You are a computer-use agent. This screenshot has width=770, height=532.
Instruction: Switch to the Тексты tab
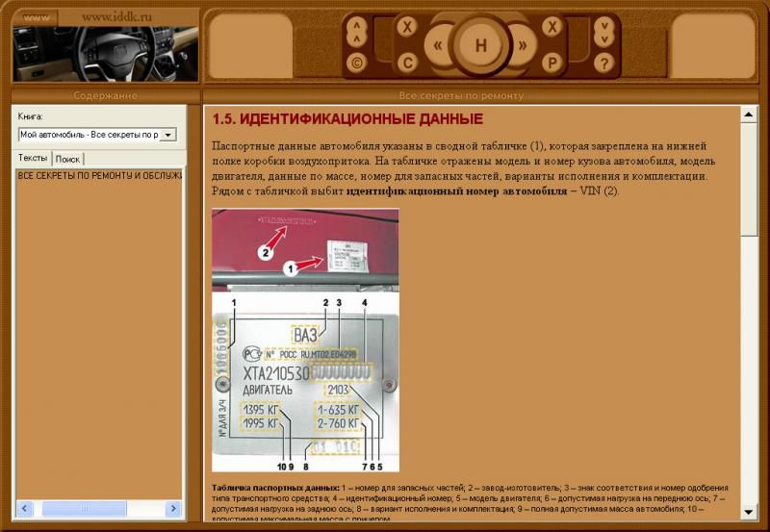pyautogui.click(x=34, y=158)
